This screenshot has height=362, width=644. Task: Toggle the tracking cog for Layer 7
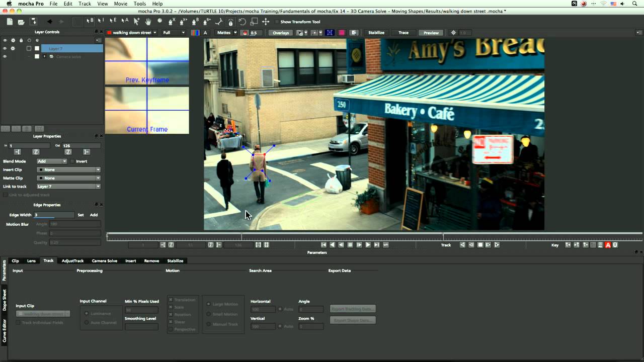[13, 48]
